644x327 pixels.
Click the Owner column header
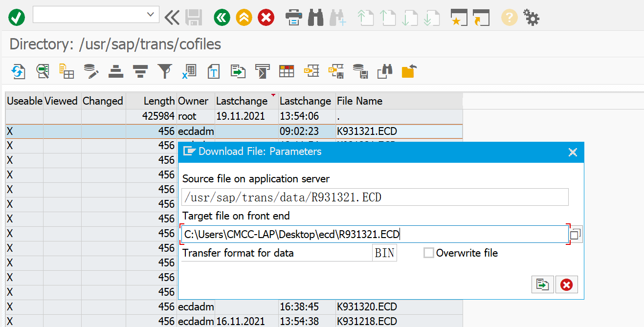coord(196,101)
